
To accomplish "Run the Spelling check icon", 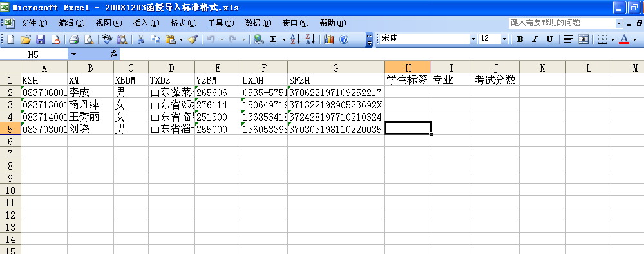I will [x=107, y=39].
